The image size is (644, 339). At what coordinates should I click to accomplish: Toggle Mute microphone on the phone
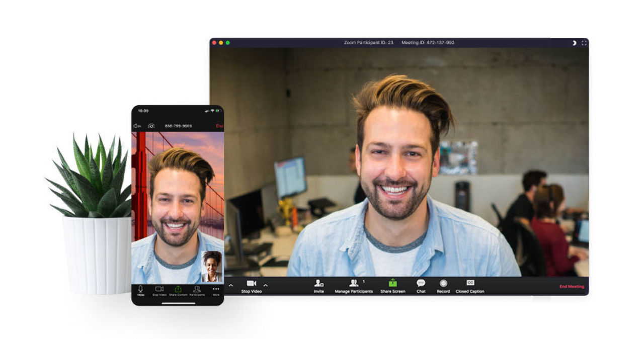pyautogui.click(x=141, y=290)
